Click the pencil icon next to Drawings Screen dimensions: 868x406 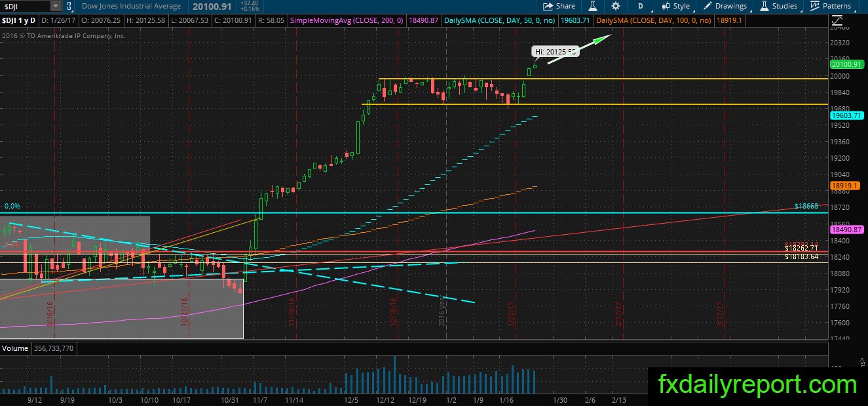click(x=708, y=6)
